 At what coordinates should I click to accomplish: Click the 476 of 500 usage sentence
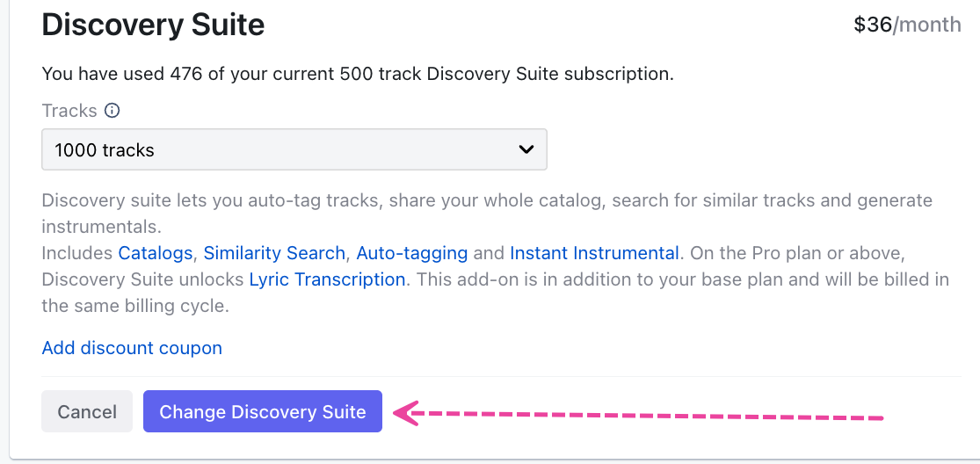357,74
